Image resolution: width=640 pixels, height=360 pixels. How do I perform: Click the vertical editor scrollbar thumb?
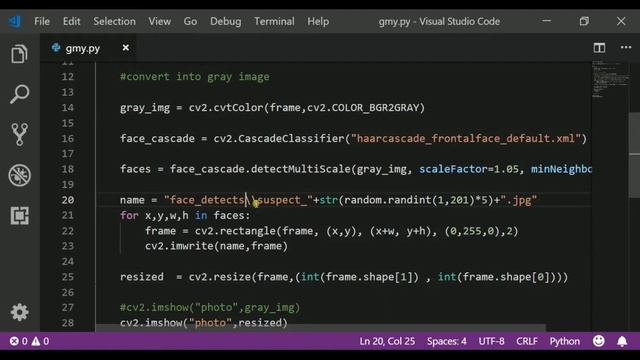634,155
